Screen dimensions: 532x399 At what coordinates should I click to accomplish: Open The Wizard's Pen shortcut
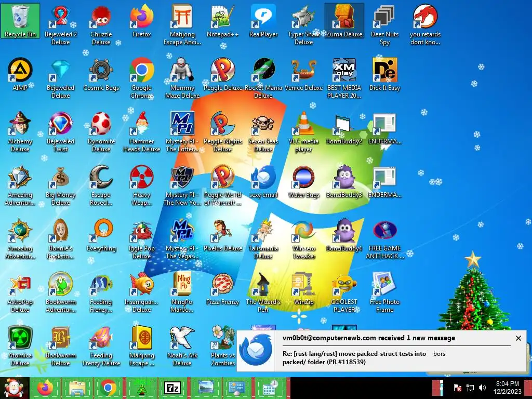point(263,292)
